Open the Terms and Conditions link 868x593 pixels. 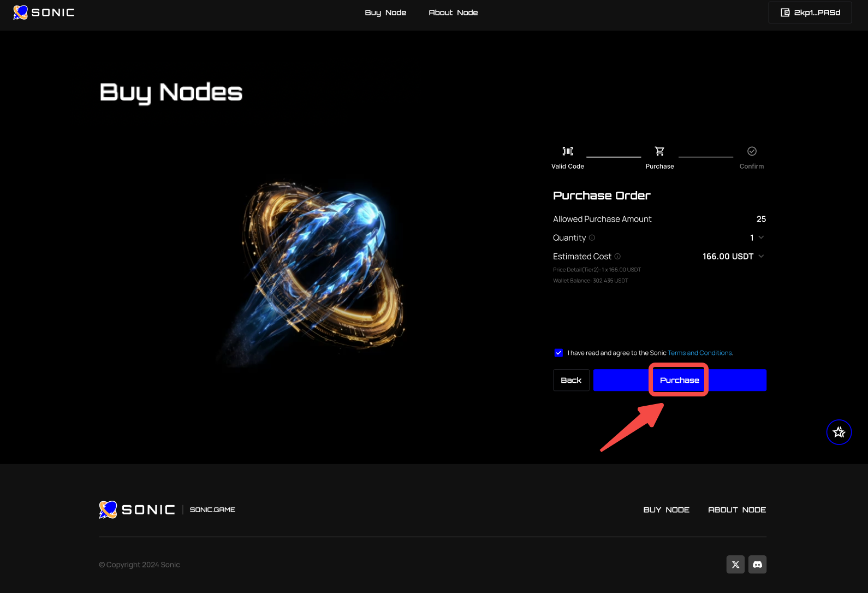tap(699, 353)
